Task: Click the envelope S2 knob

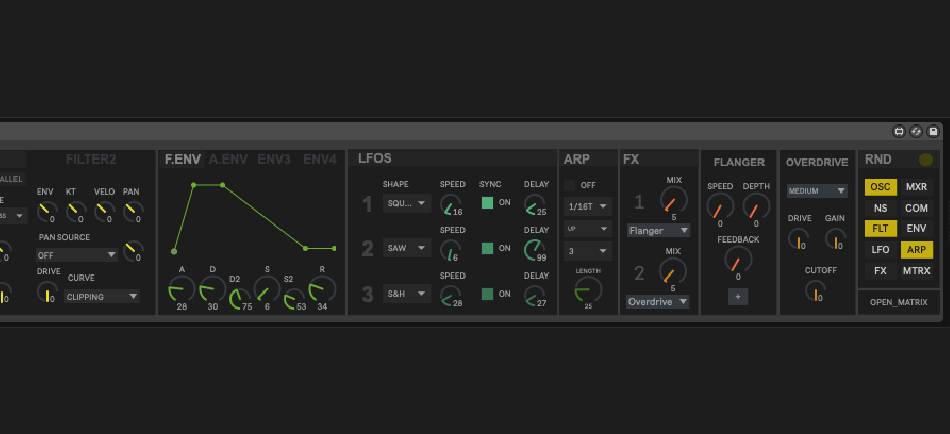Action: [x=294, y=298]
